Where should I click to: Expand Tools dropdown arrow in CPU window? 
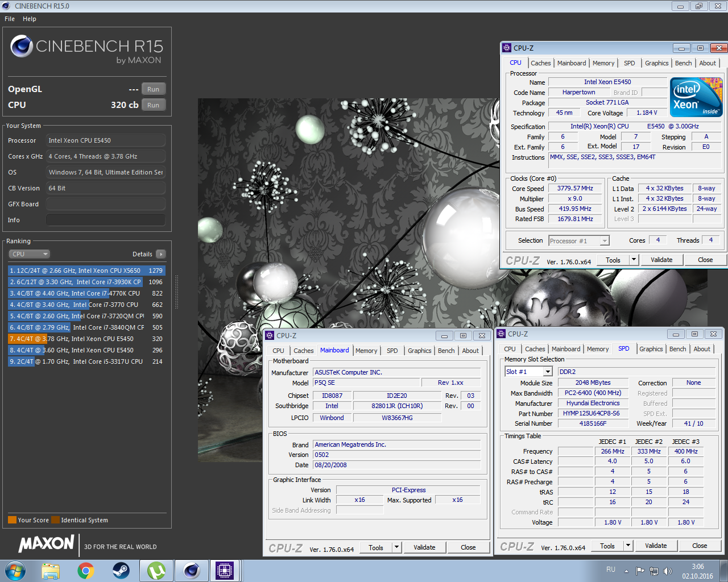tap(634, 260)
